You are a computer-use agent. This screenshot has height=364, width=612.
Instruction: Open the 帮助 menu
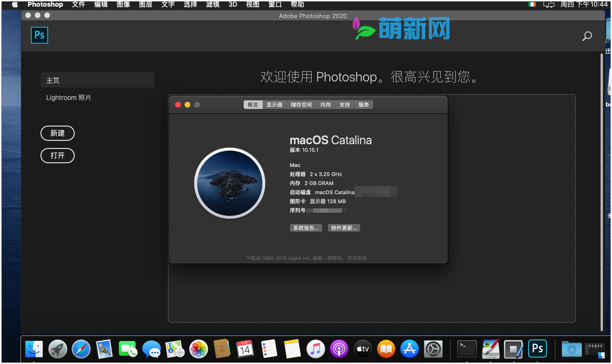297,4
